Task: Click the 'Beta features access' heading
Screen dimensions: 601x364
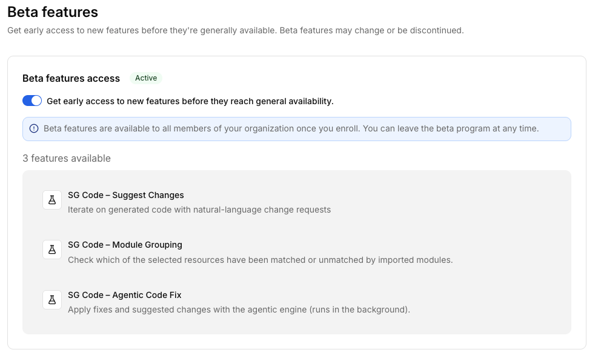Action: [x=71, y=79]
